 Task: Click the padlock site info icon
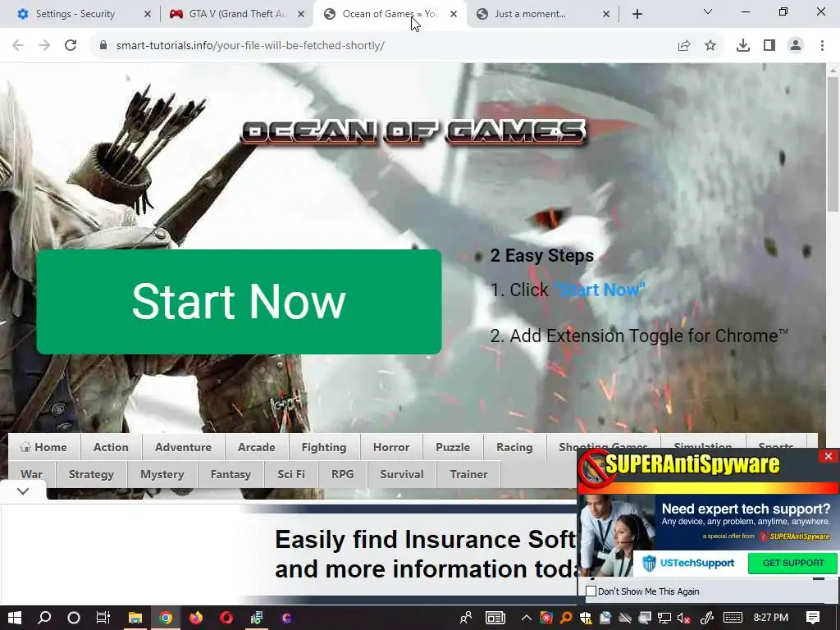pos(103,46)
